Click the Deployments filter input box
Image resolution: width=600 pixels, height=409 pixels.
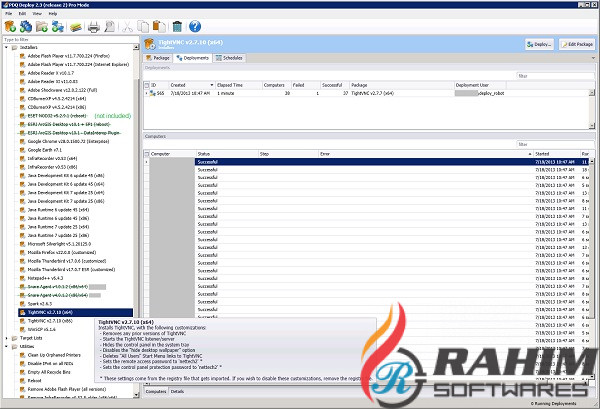556,76
